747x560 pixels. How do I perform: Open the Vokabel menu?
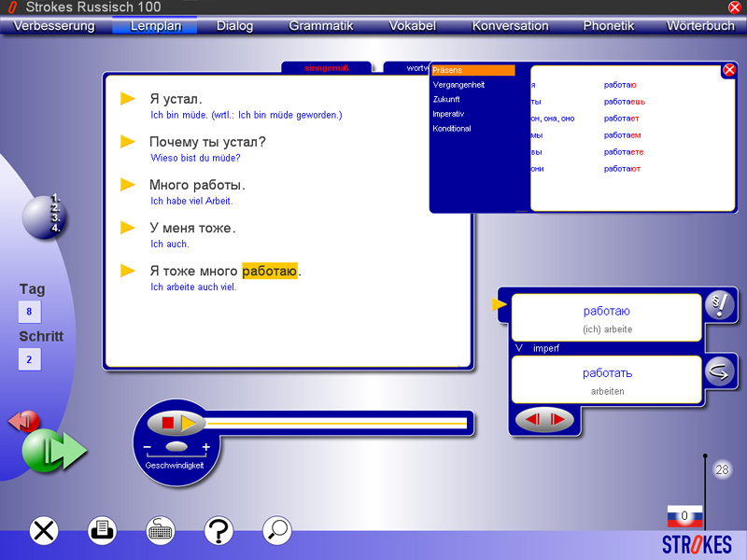412,26
